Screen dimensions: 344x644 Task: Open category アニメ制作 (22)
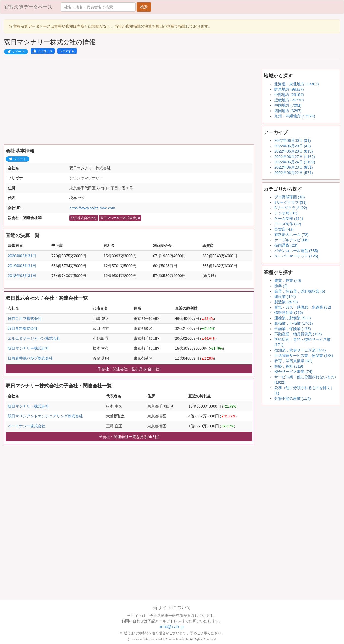(288, 224)
